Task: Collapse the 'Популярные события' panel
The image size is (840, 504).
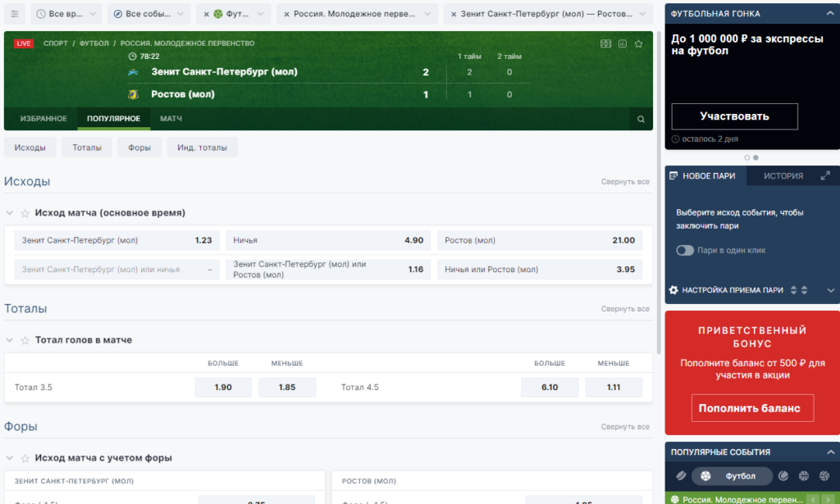Action: [x=830, y=452]
